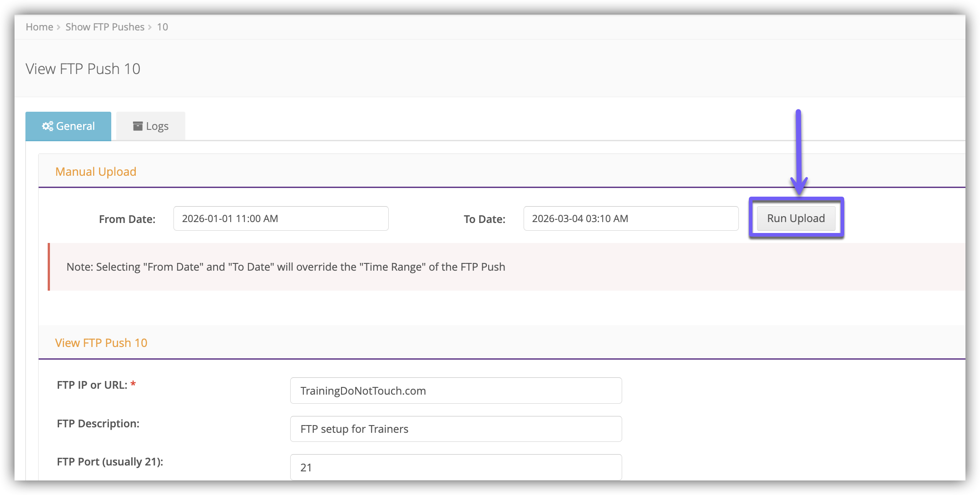Click the FTP Port field showing 21
This screenshot has height=495, width=980.
[455, 467]
